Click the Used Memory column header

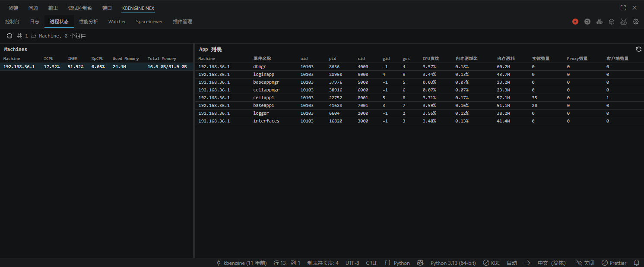click(x=126, y=59)
